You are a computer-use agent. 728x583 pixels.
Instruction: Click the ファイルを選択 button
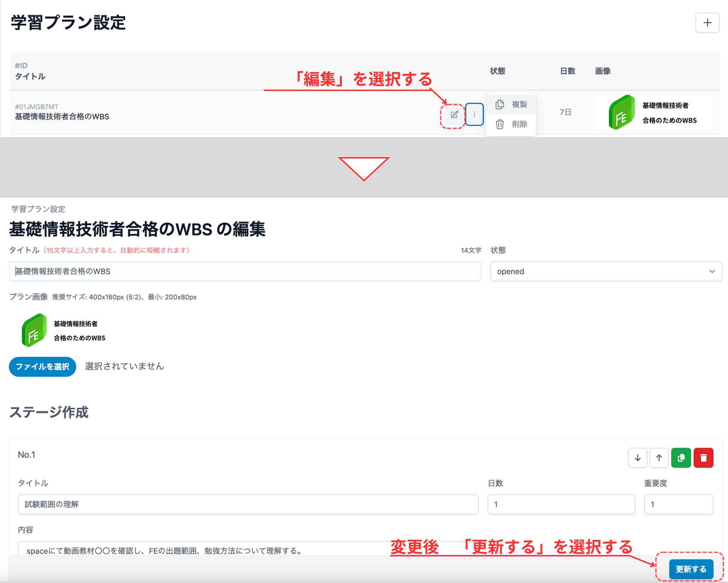click(42, 367)
